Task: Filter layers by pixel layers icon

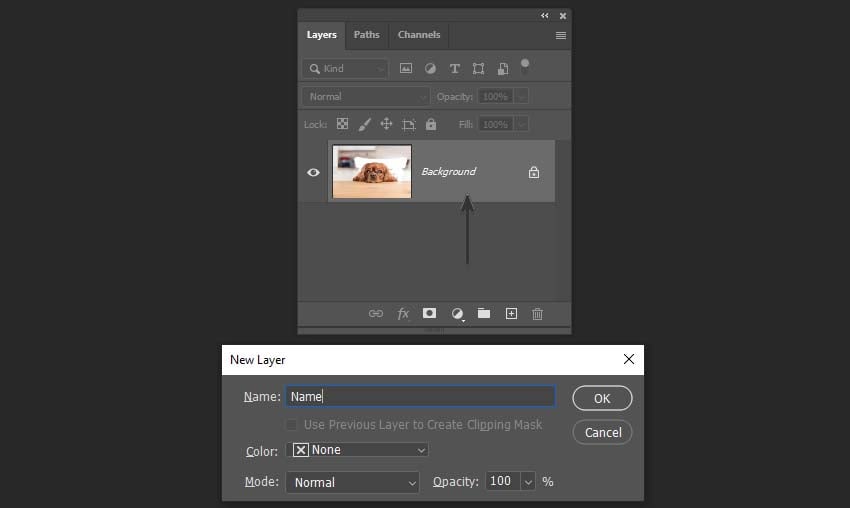Action: (x=405, y=68)
